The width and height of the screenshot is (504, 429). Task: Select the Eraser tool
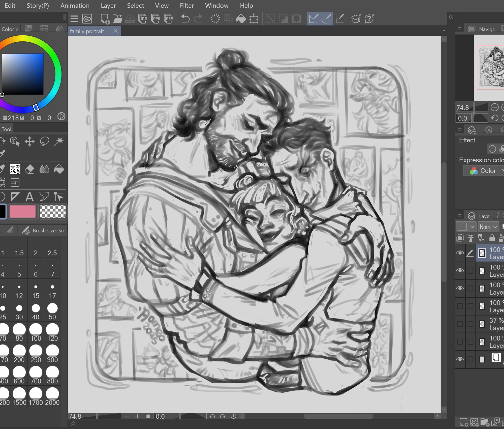pos(29,169)
